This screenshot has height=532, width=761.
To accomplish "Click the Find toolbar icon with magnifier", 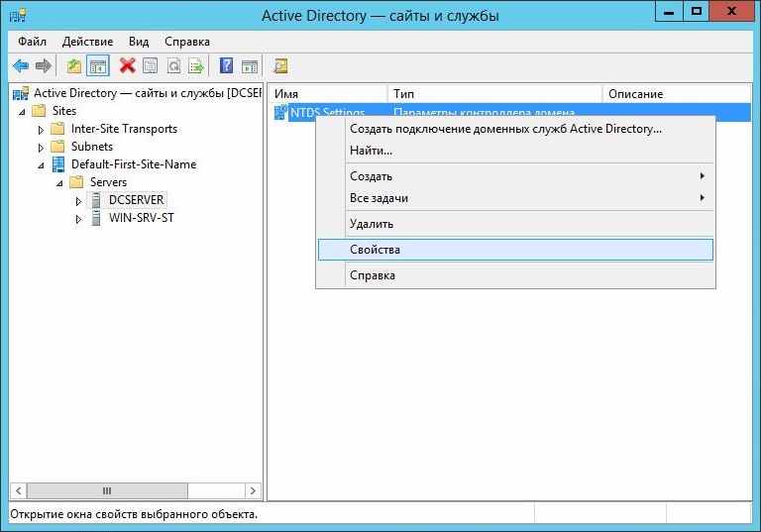I will 280,66.
